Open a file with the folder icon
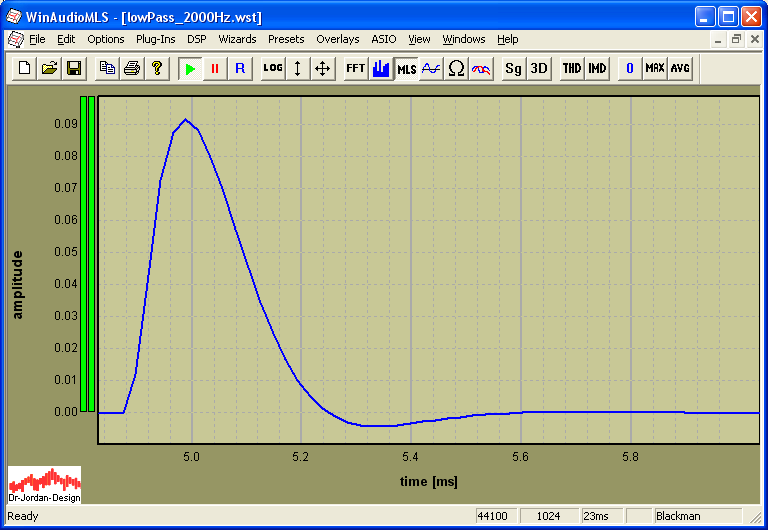The image size is (768, 530). click(x=49, y=68)
